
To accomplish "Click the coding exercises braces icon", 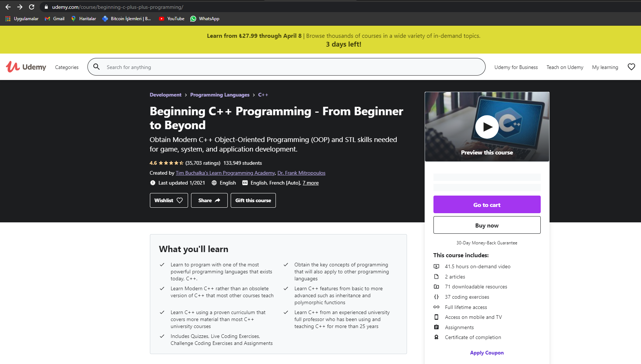I will [x=436, y=297].
